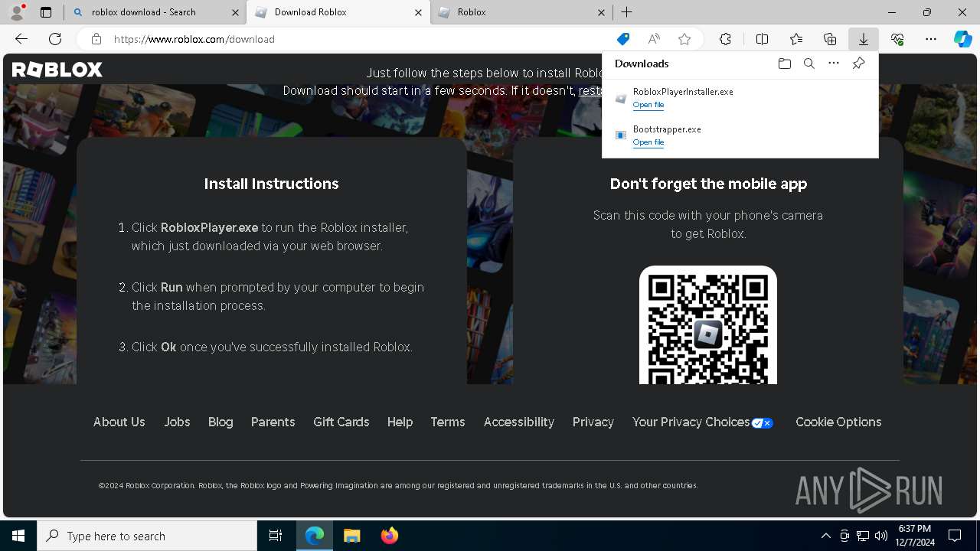The image size is (980, 551).
Task: Search the downloads list
Action: [808, 64]
